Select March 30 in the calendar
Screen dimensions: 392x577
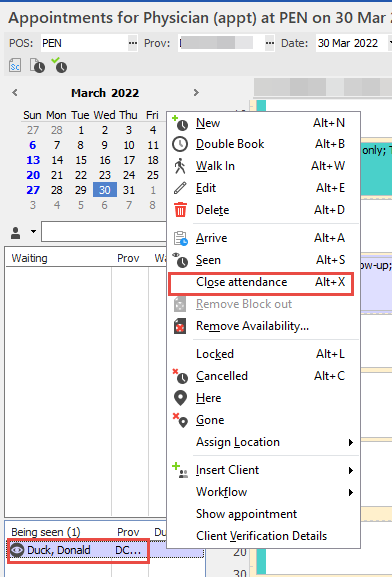click(x=105, y=190)
